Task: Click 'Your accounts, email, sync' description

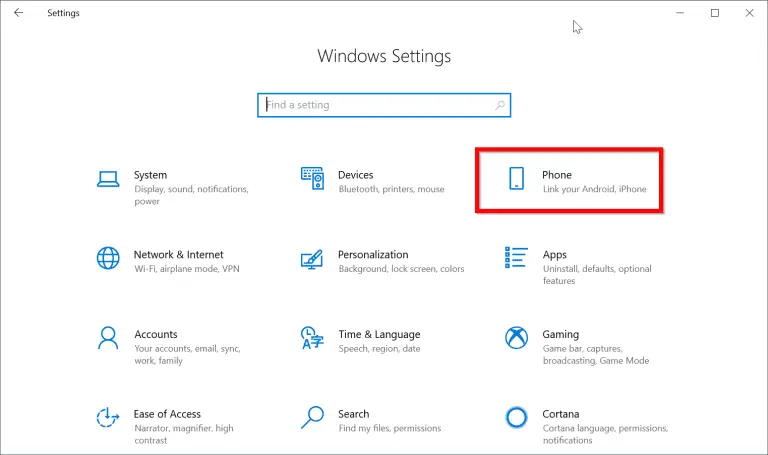Action: 187,355
